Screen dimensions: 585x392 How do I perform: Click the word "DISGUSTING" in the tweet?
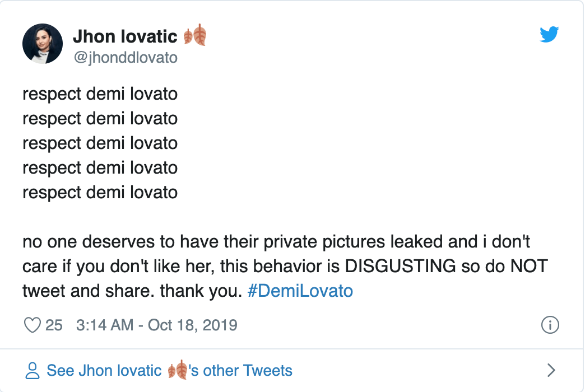click(400, 267)
